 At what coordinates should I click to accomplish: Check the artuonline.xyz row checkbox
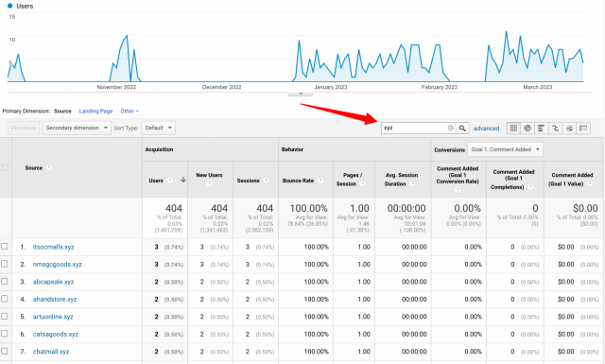4,316
